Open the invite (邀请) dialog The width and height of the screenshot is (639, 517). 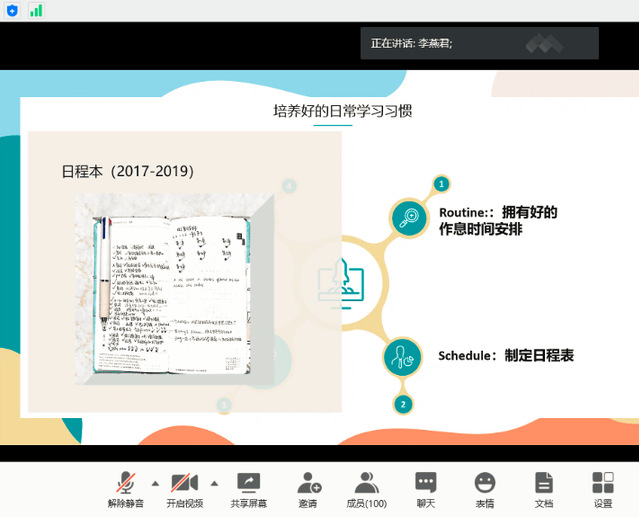[x=308, y=488]
